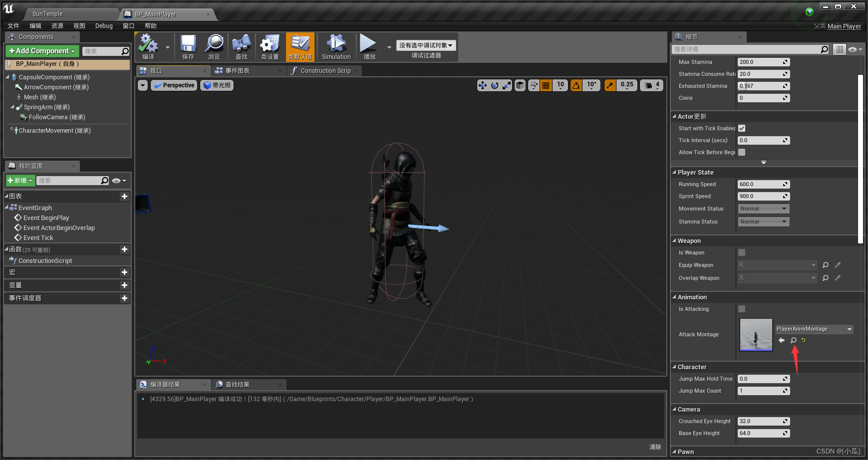Open parent class Main Player link
The height and width of the screenshot is (460, 868).
(844, 26)
